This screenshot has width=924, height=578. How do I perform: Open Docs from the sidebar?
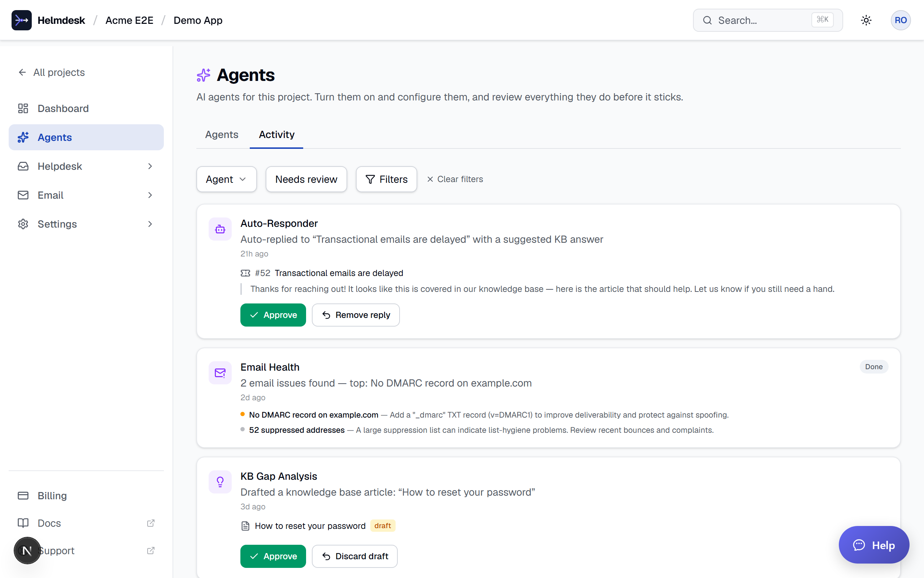(86, 523)
